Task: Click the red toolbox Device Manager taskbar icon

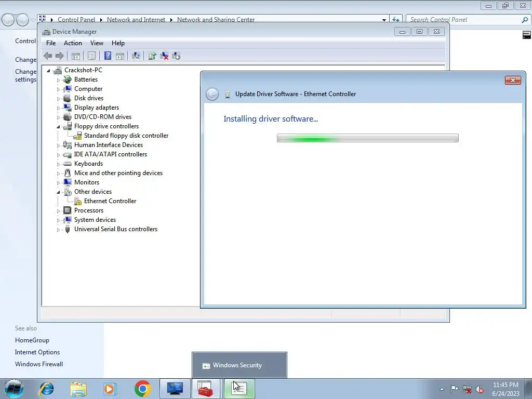Action: click(x=206, y=389)
